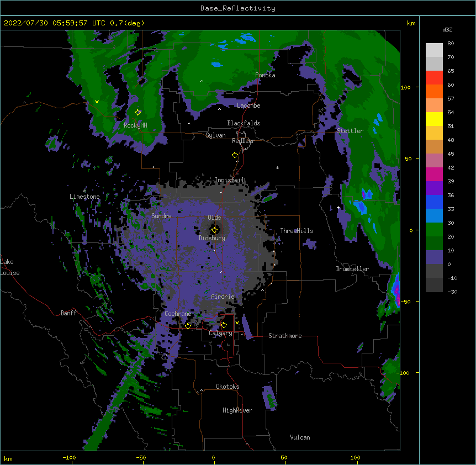Click the -50 tick on horizontal km axis
Screen dimensions: 476x465
(141, 457)
